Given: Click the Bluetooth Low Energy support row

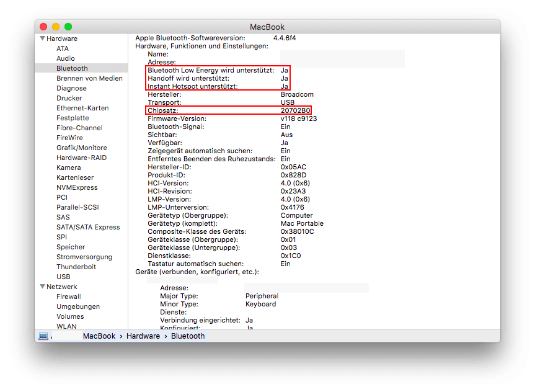Looking at the screenshot, I should 218,70.
